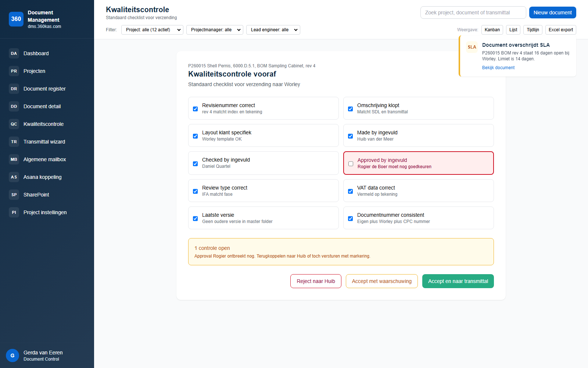Open the Projectmanager filter dropdown
This screenshot has width=588, height=368.
pyautogui.click(x=215, y=30)
